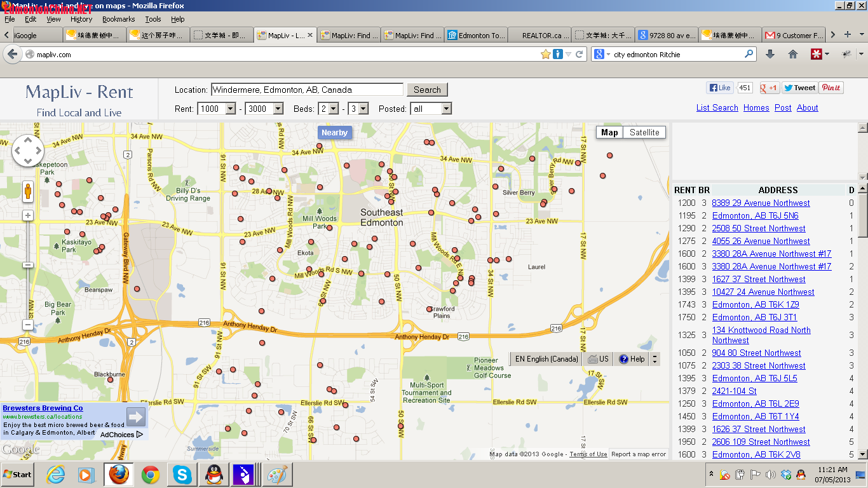
Task: Open the File menu
Action: click(x=10, y=19)
